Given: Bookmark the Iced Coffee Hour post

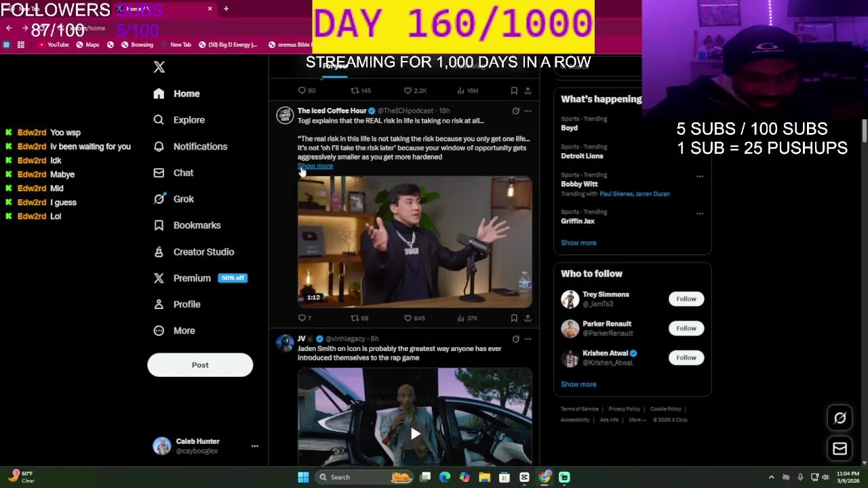Looking at the screenshot, I should [x=514, y=318].
